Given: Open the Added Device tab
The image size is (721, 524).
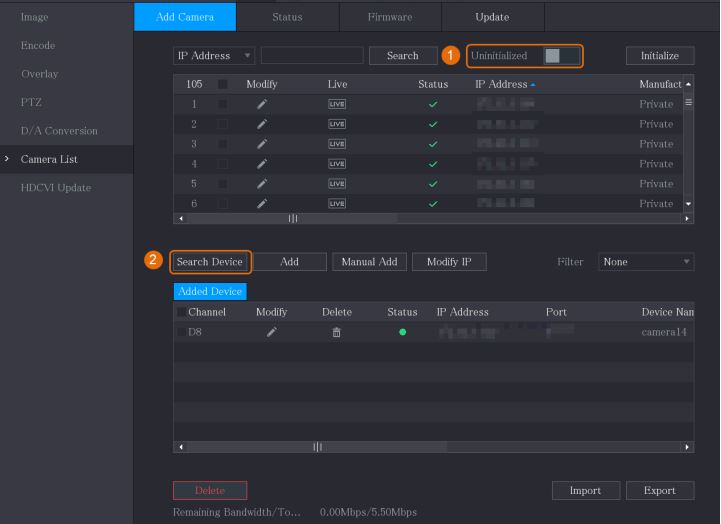Looking at the screenshot, I should tap(210, 291).
